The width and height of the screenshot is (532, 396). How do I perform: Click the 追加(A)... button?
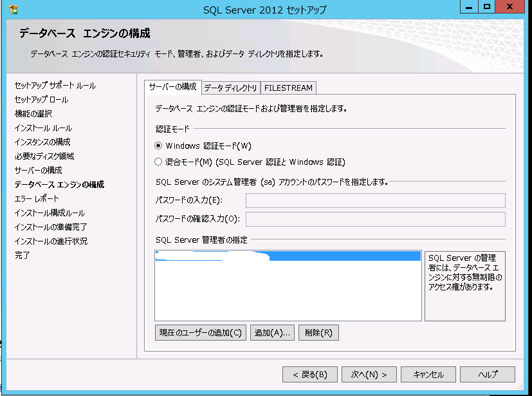pyautogui.click(x=272, y=332)
